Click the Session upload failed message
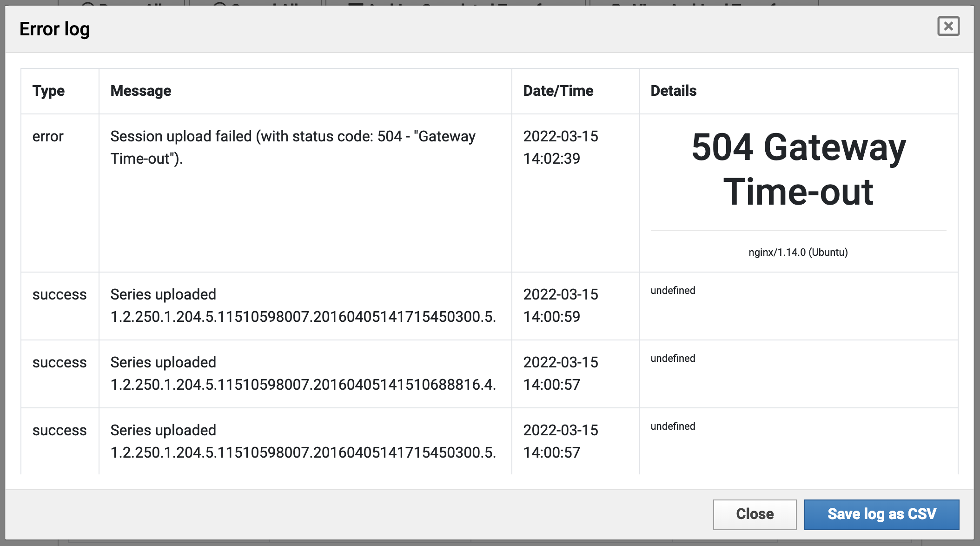Viewport: 980px width, 546px height. pos(293,147)
